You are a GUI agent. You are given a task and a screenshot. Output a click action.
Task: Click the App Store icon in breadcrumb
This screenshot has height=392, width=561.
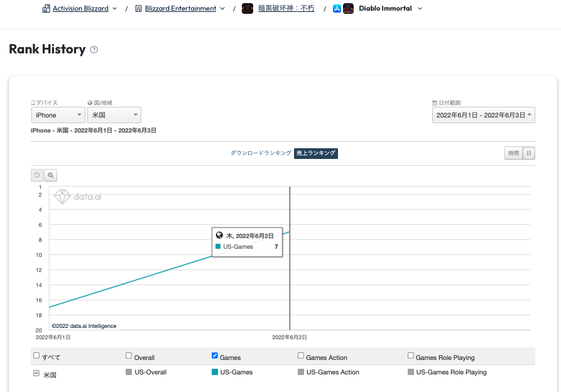[337, 9]
